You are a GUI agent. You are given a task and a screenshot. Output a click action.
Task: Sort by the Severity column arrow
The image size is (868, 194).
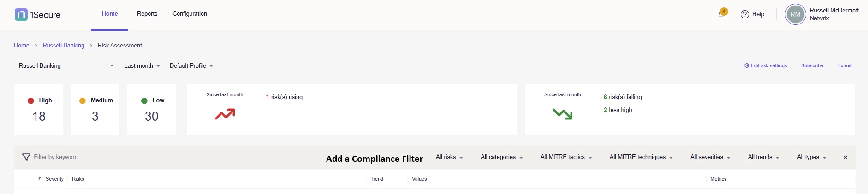pyautogui.click(x=40, y=179)
